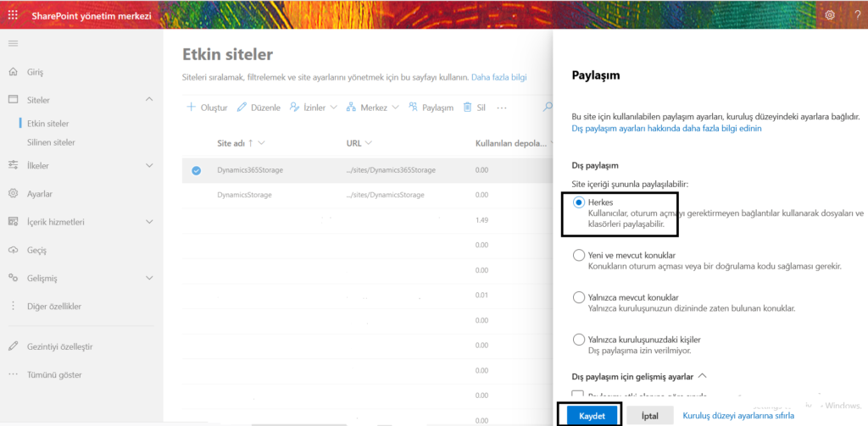Select Etkin siteler in navigation

click(48, 124)
